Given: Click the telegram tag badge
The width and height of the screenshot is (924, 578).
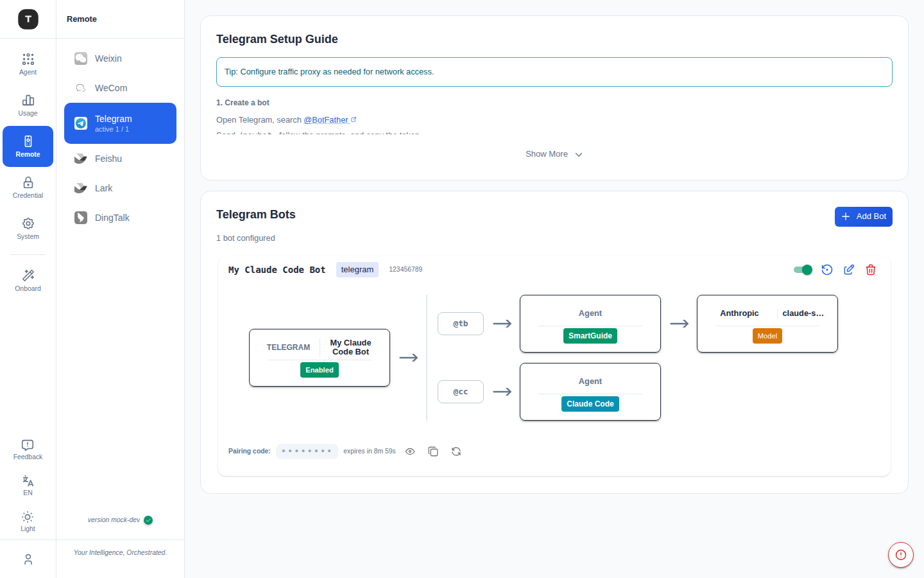Looking at the screenshot, I should 357,270.
